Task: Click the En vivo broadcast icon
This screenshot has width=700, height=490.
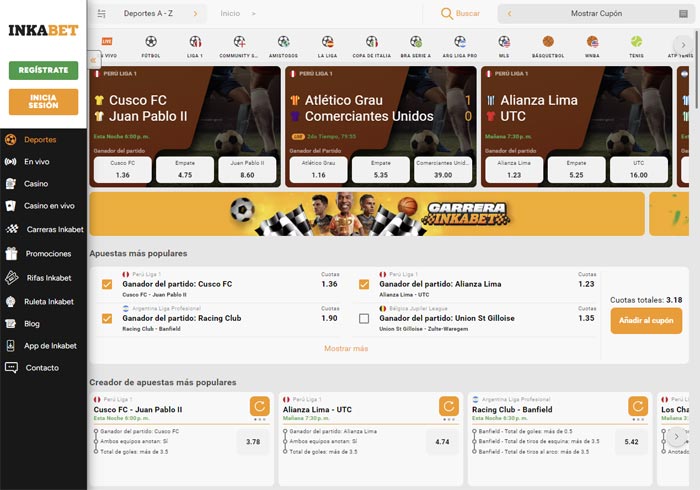Action: click(11, 162)
